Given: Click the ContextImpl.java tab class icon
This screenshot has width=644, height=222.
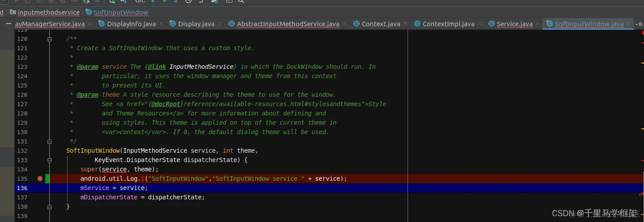Looking at the screenshot, I should (x=417, y=24).
